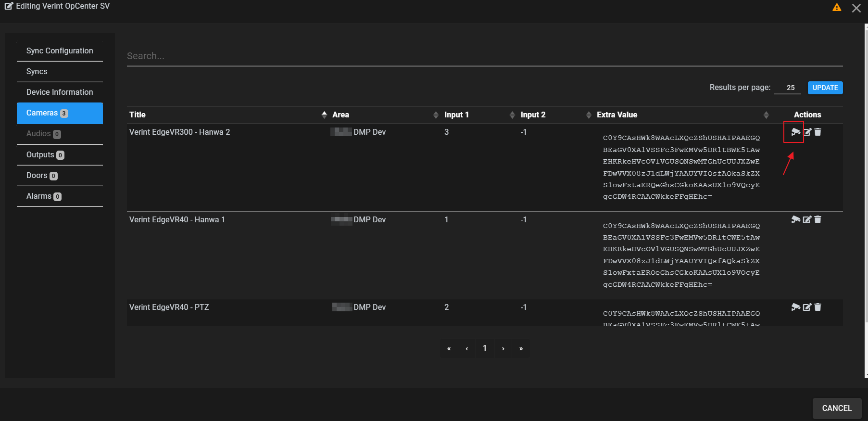Sort table by Input 2 column
This screenshot has width=868, height=421.
pyautogui.click(x=589, y=115)
